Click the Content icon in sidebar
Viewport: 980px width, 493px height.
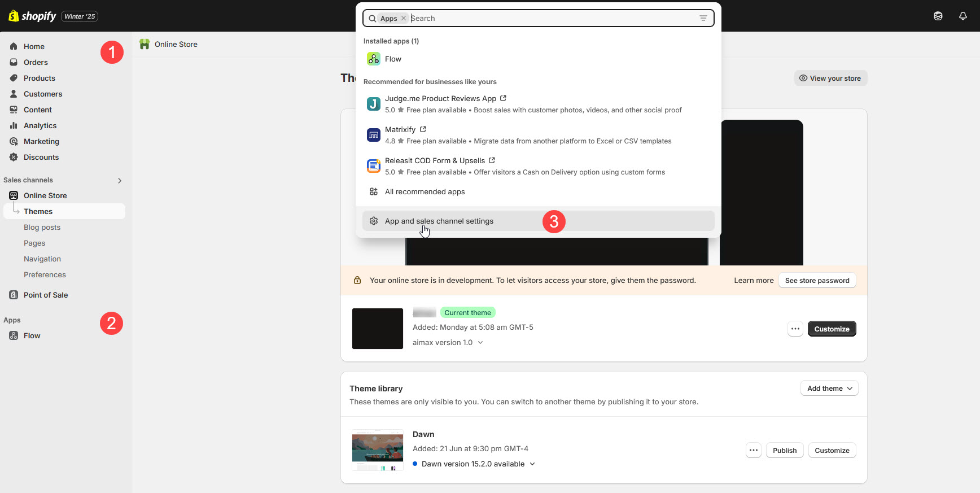click(14, 110)
